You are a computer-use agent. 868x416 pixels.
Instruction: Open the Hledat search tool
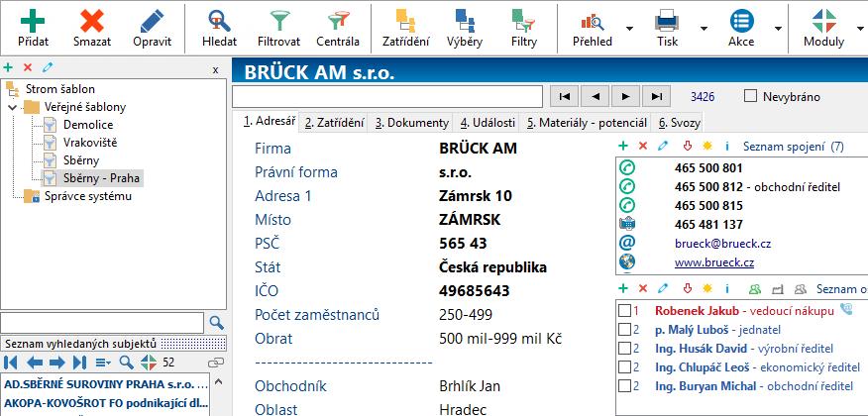219,28
